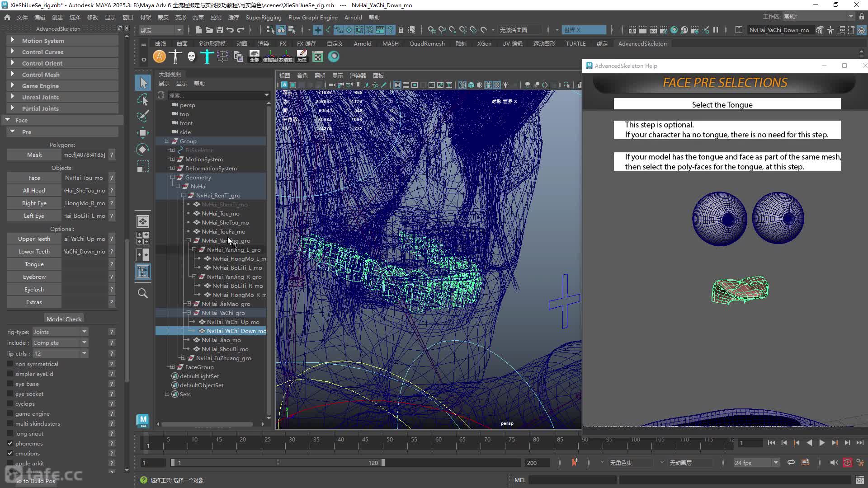Open the SuperRigging menu
Viewport: 868px width, 488px height.
click(x=263, y=17)
